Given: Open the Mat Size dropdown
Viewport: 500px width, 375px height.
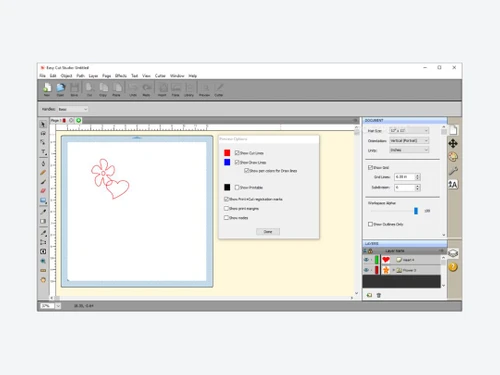Looking at the screenshot, I should click(409, 130).
